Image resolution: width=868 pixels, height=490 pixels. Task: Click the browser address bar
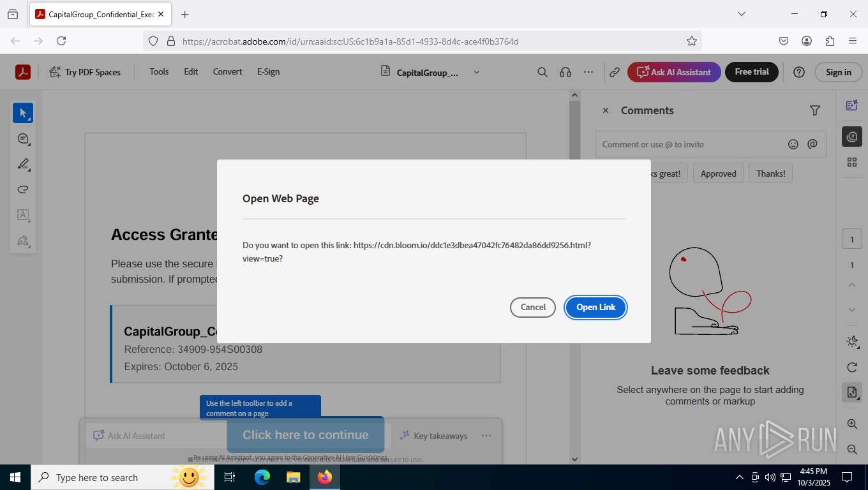[x=421, y=41]
